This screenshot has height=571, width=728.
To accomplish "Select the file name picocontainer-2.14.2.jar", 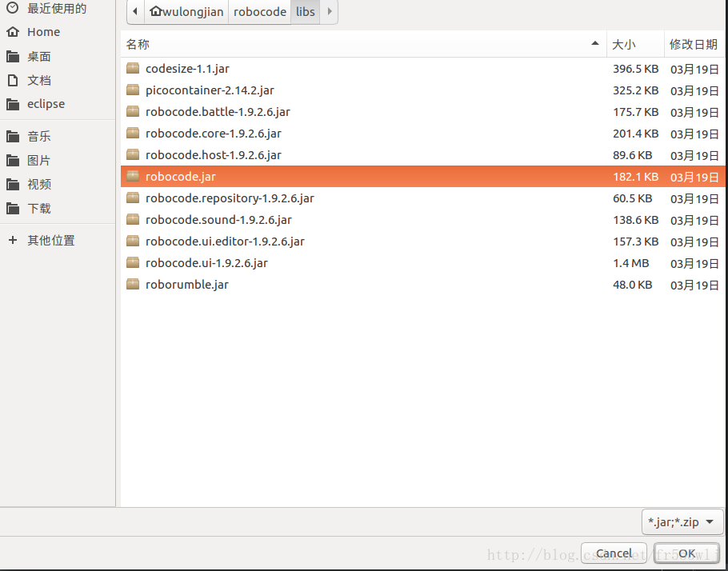I will coord(210,90).
